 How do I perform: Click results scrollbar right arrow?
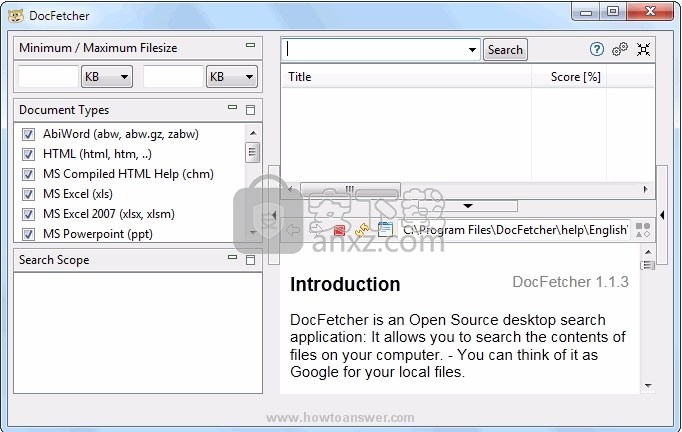tap(645, 189)
